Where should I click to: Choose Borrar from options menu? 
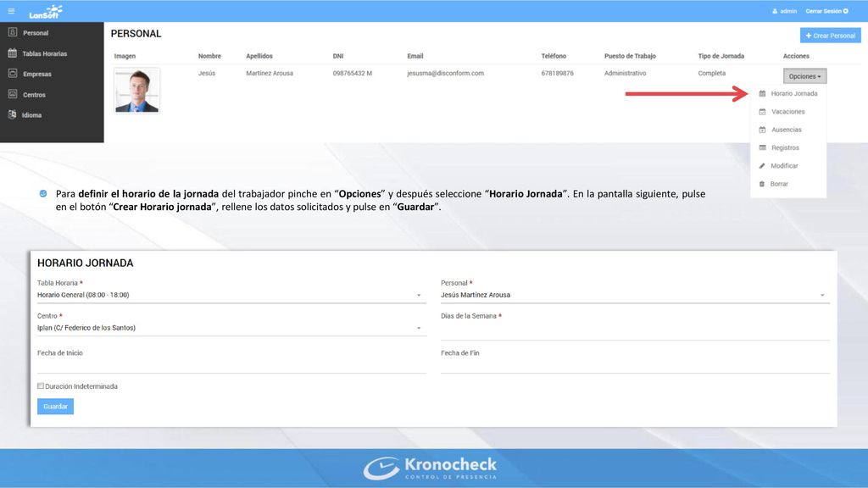(779, 184)
